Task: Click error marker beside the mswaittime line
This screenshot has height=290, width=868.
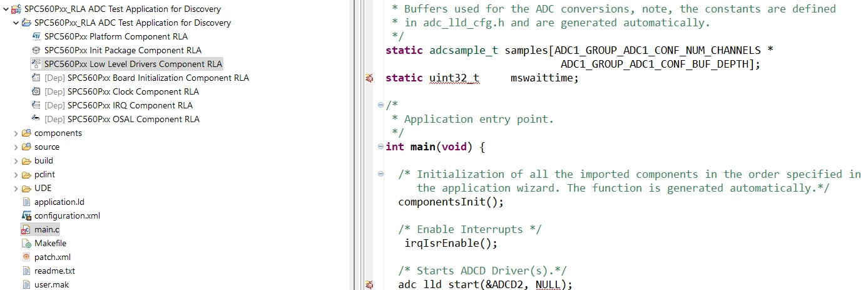Action: click(x=369, y=78)
